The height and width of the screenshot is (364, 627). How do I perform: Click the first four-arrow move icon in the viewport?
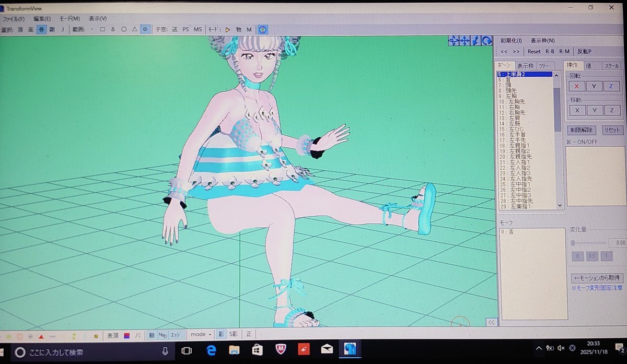point(453,40)
